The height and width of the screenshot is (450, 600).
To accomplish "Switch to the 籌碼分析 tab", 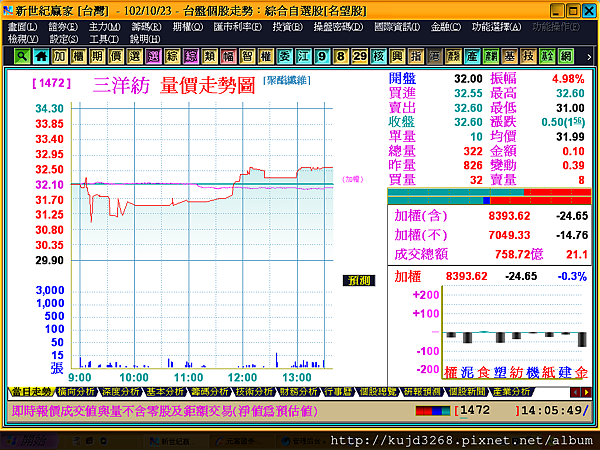I will (210, 391).
